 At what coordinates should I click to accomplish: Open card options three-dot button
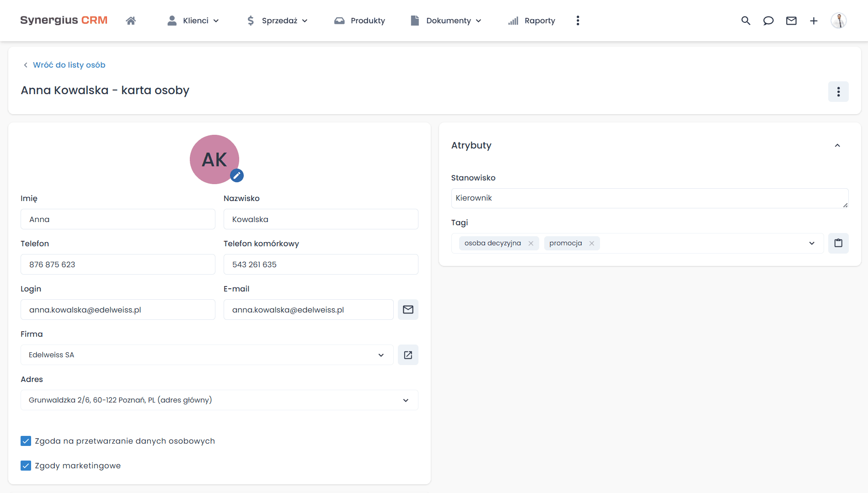(x=838, y=92)
